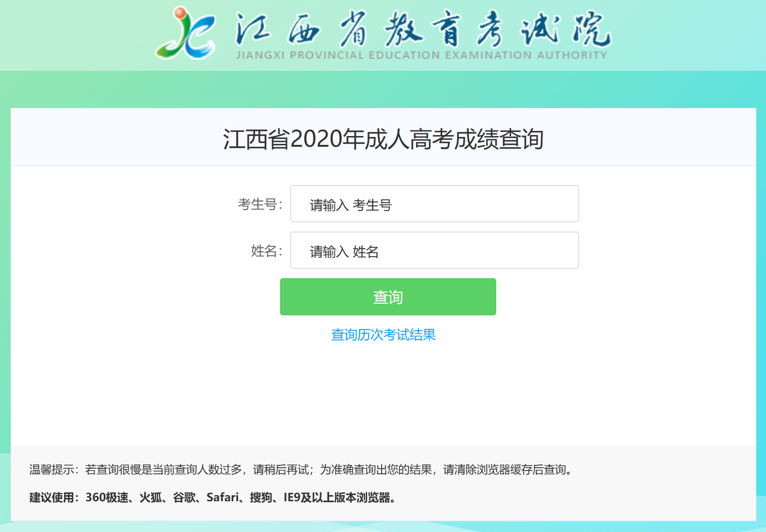Click 谷歌 in the recommended browsers

[184, 498]
